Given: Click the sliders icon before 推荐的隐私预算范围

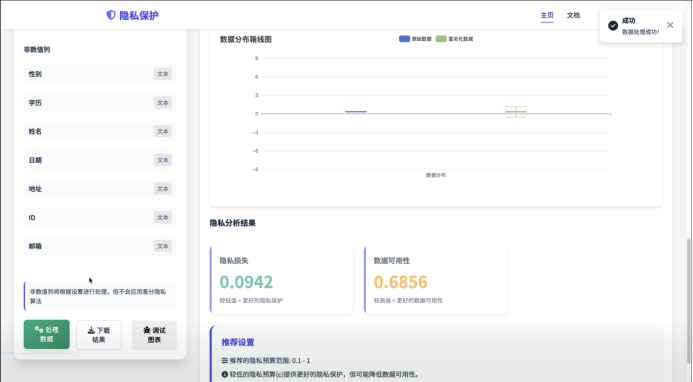Looking at the screenshot, I should coord(225,360).
